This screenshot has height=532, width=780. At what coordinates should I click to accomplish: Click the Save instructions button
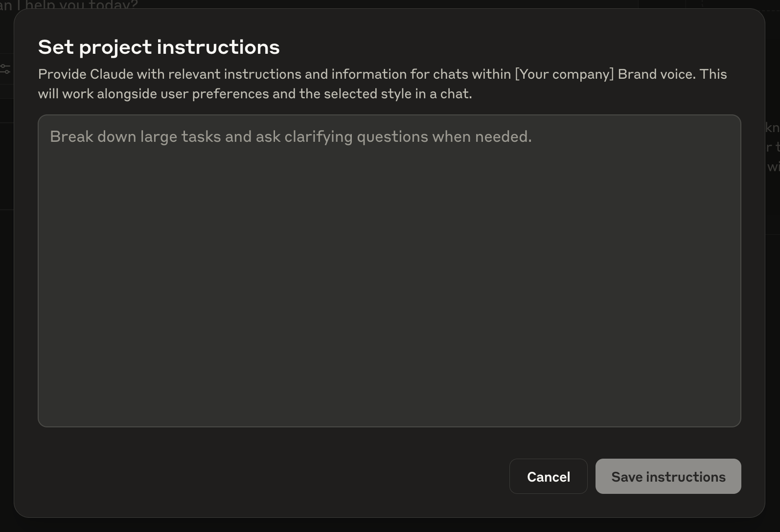coord(668,476)
